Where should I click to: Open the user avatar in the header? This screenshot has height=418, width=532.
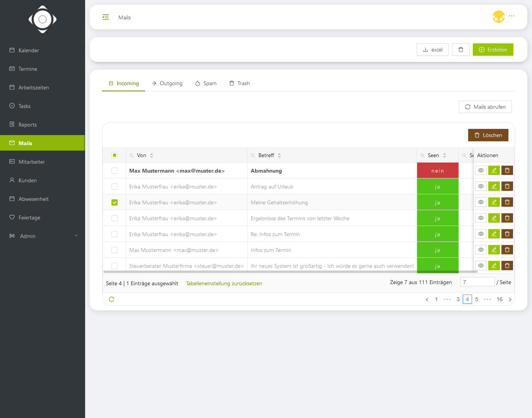coord(498,17)
